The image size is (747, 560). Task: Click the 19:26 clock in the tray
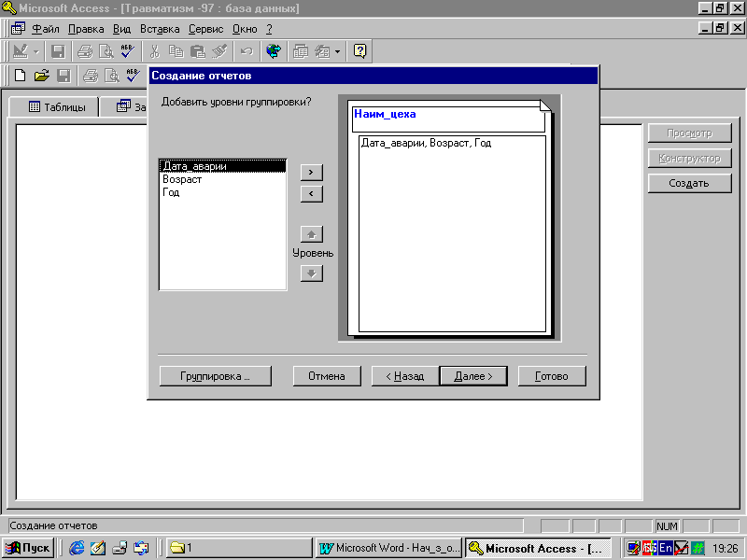point(726,549)
